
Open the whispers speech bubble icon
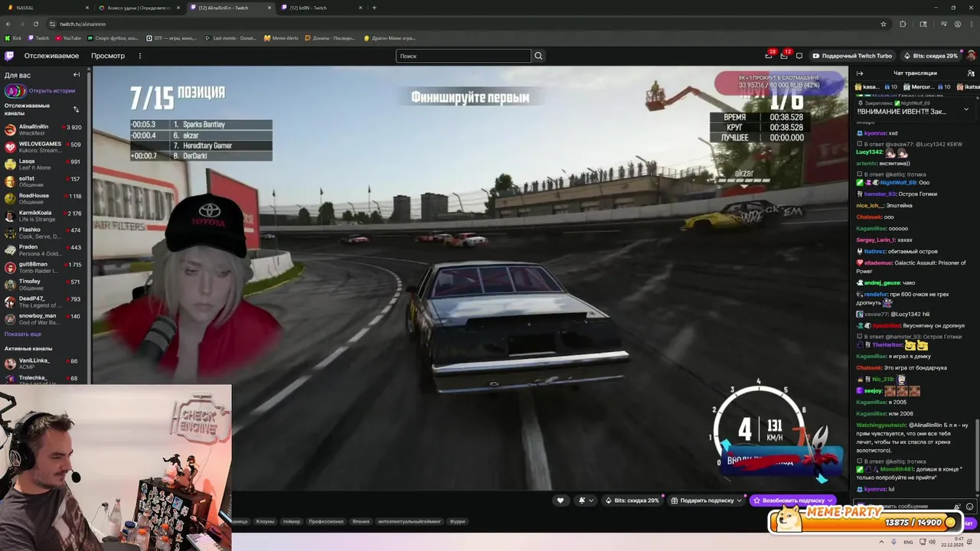[x=799, y=56]
